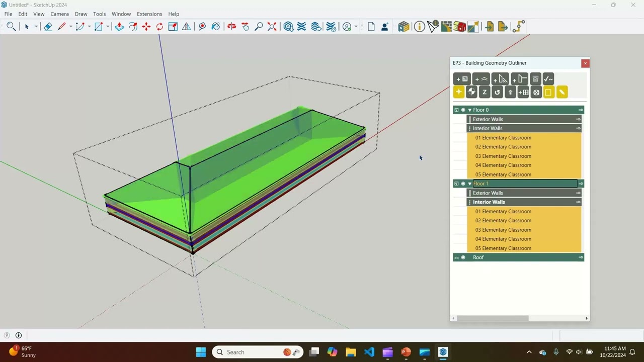This screenshot has height=362, width=644.
Task: Open the Window menu
Action: pos(121,14)
